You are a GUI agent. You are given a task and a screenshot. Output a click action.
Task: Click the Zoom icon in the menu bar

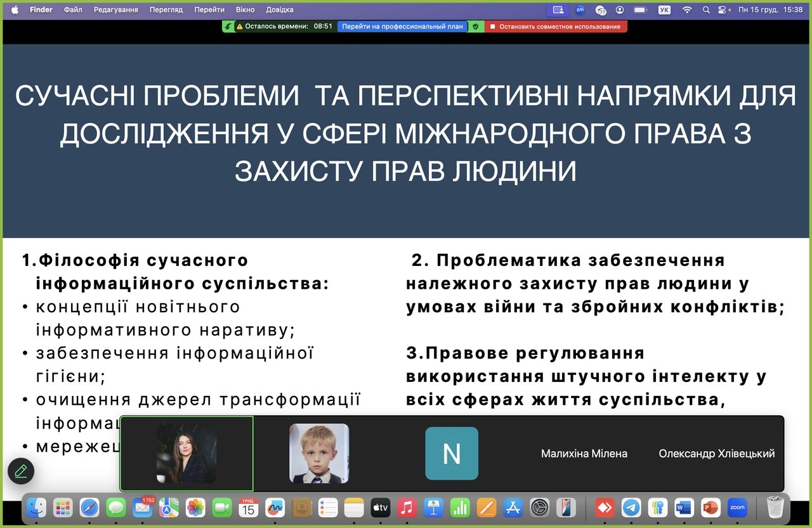580,10
